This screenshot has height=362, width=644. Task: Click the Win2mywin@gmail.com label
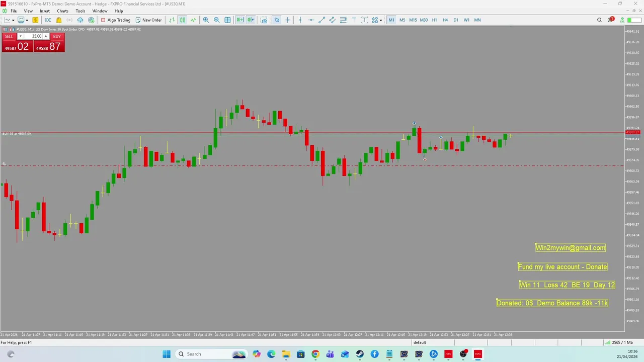(571, 247)
